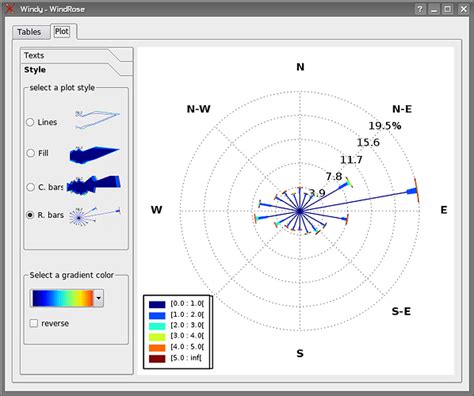Click the E direction label
The image size is (474, 396).
[x=444, y=210]
